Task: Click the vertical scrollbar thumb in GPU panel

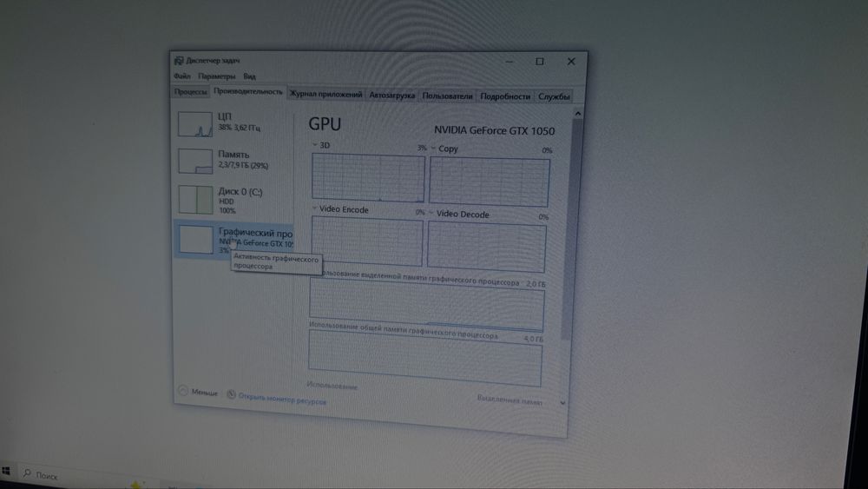Action: (571, 229)
